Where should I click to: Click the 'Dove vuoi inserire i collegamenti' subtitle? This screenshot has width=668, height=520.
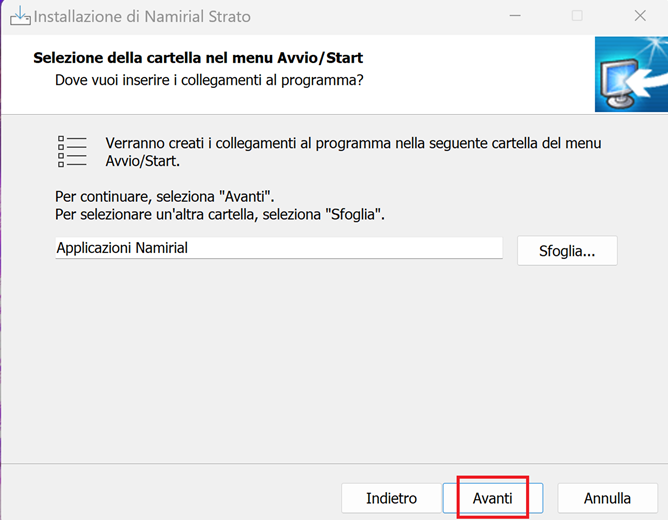coord(208,78)
